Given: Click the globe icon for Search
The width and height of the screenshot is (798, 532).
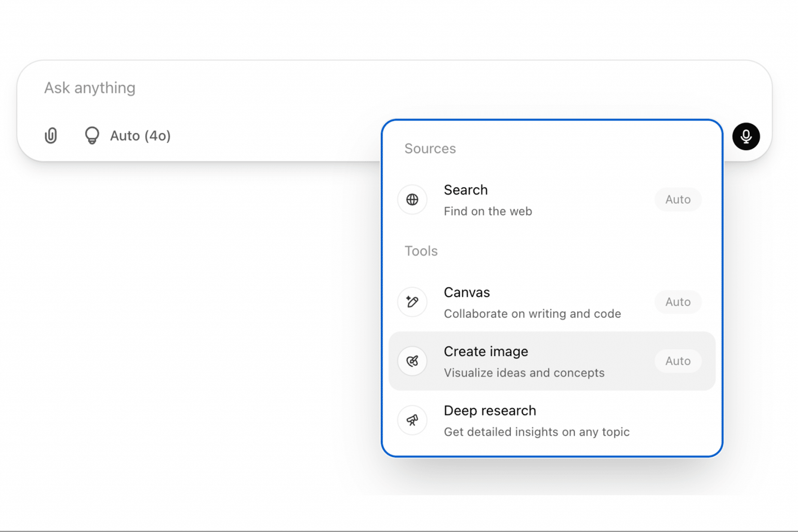Looking at the screenshot, I should pos(413,199).
